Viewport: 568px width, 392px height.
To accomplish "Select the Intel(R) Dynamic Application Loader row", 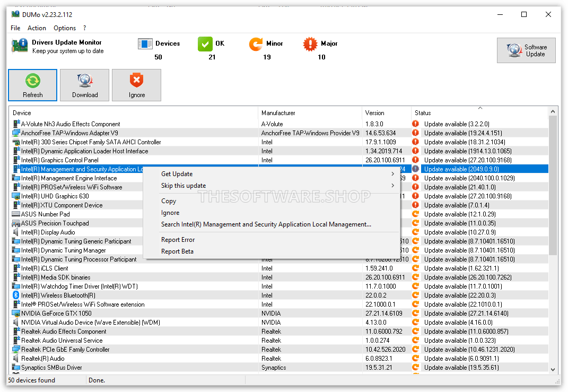I will tap(278, 151).
